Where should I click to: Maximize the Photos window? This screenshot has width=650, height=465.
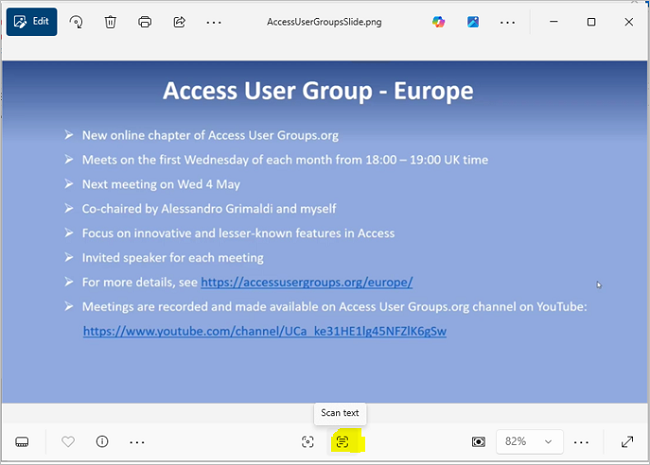click(591, 22)
